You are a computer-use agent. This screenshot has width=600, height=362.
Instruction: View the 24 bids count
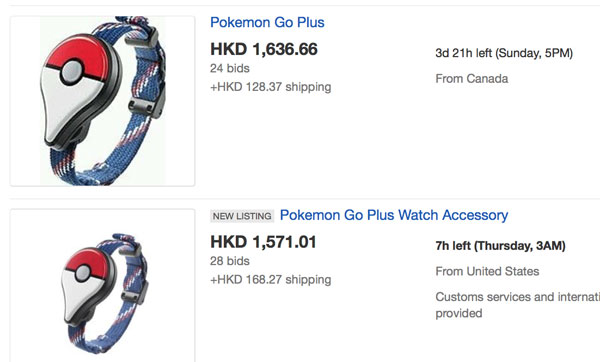coord(230,68)
